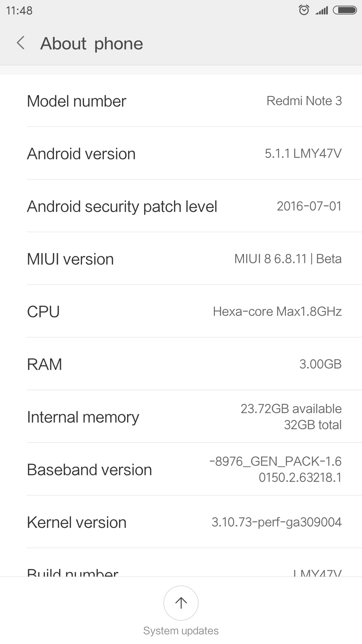Tap the System updates label

[x=181, y=631]
